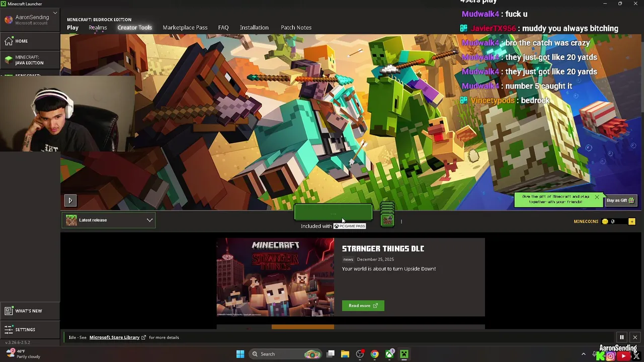Click the PC Game Pass badge
Viewport: 644px width, 362px height.
click(x=350, y=226)
